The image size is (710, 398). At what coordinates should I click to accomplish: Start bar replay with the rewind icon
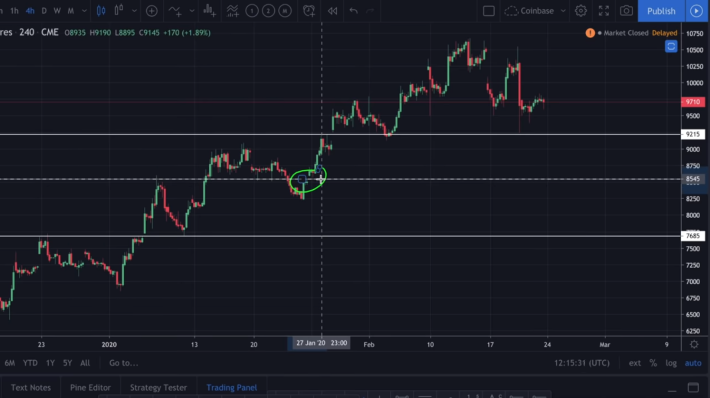332,11
